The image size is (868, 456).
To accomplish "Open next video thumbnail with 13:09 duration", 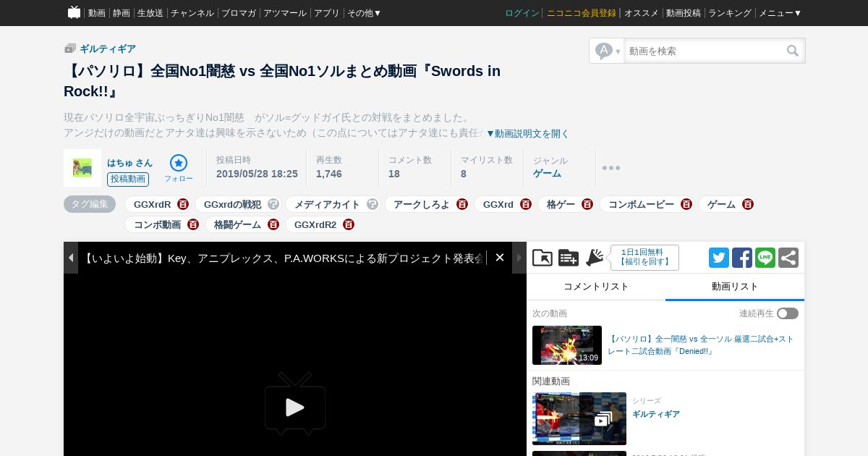I will (x=567, y=345).
